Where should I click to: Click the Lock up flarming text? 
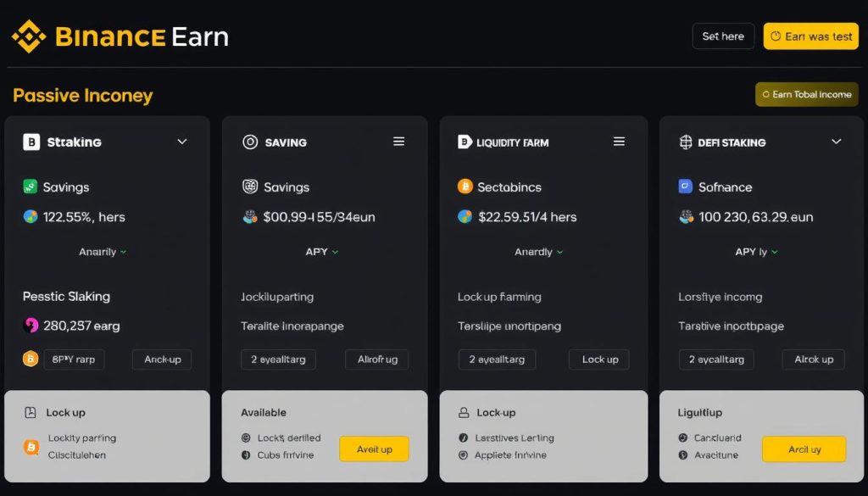pyautogui.click(x=499, y=298)
